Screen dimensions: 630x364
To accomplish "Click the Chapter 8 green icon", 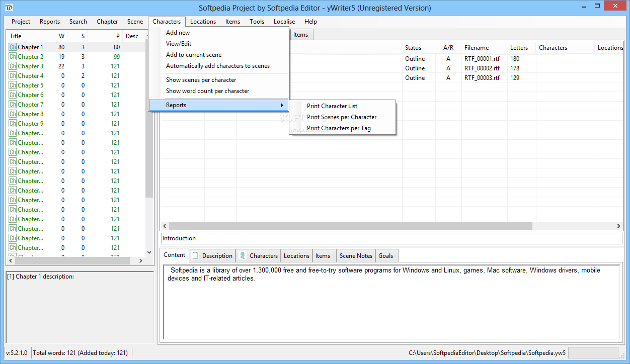I will (13, 114).
